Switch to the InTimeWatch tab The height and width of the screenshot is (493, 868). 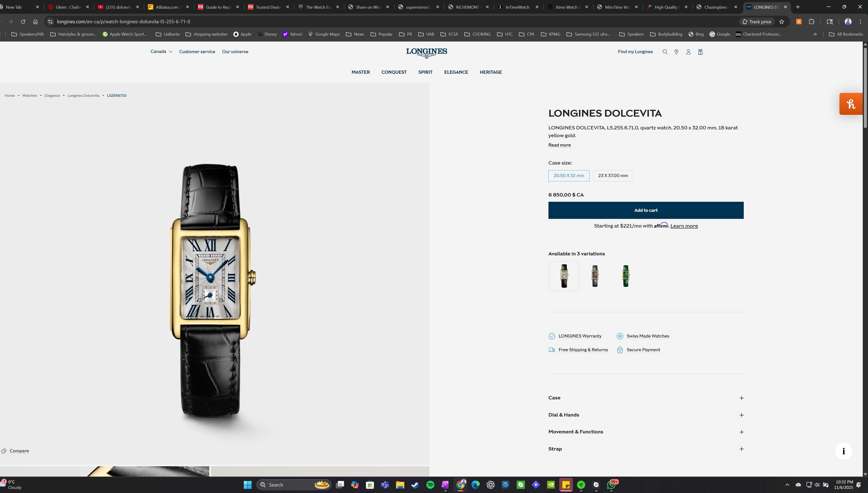point(518,7)
